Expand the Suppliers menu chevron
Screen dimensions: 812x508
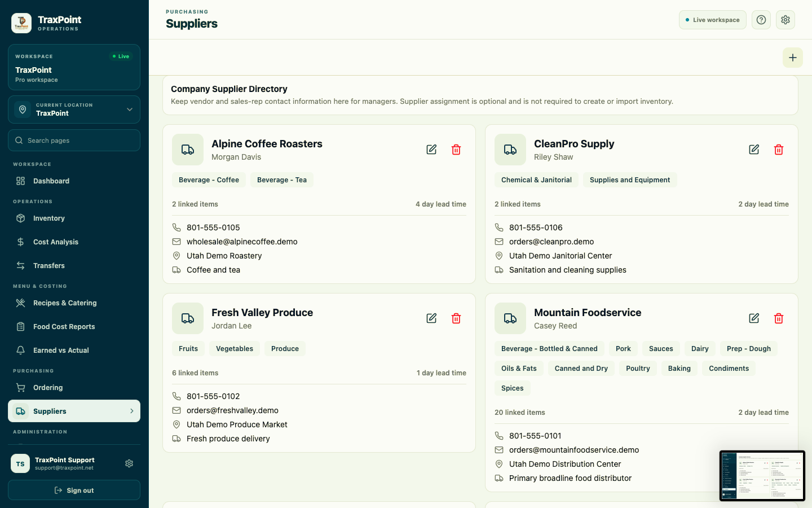tap(132, 411)
